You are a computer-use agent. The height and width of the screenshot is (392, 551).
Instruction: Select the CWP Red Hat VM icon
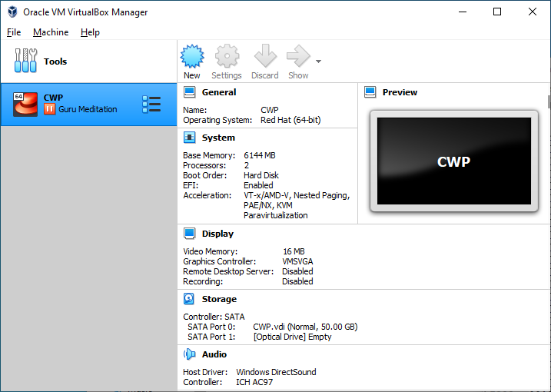point(25,104)
